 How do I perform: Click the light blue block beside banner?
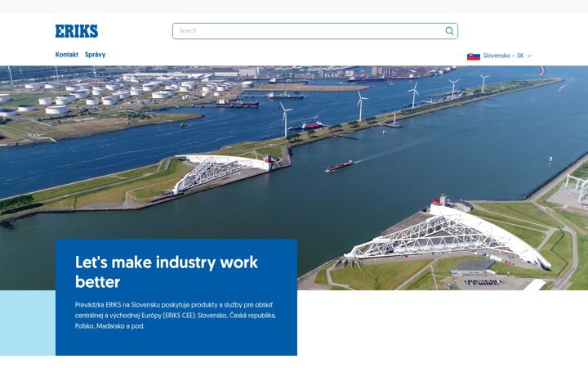[x=28, y=322]
